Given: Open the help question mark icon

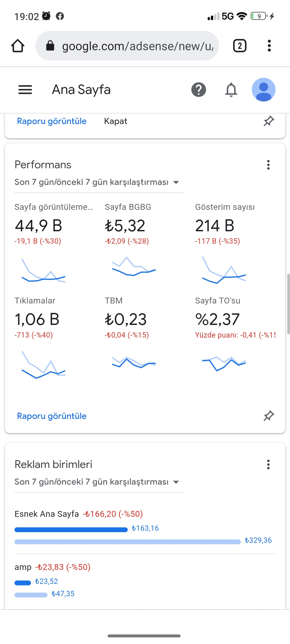Looking at the screenshot, I should [x=199, y=90].
